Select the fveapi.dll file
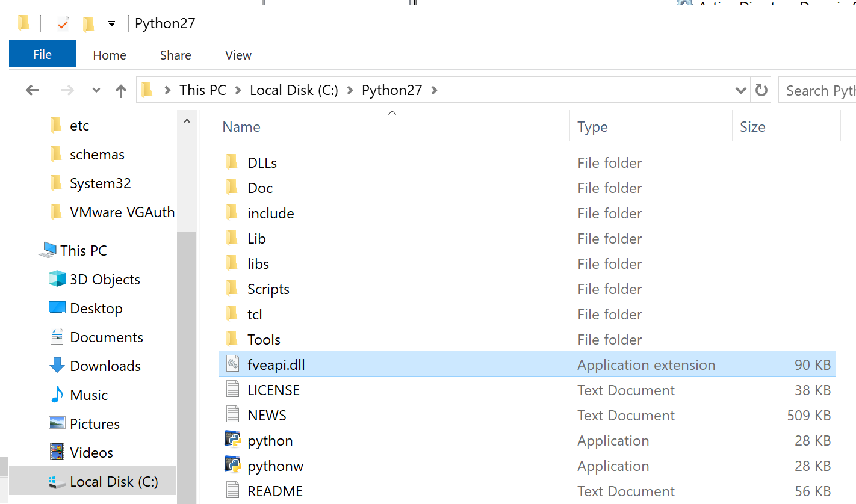The image size is (856, 504). tap(276, 365)
